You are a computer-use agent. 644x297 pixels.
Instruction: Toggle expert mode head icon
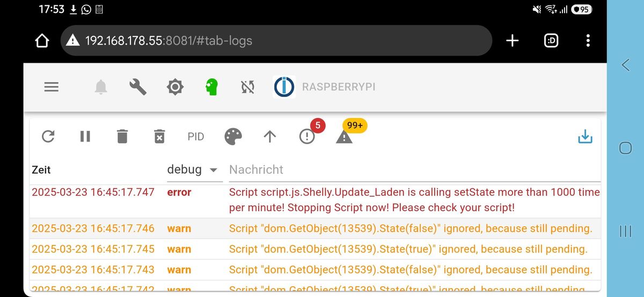212,87
